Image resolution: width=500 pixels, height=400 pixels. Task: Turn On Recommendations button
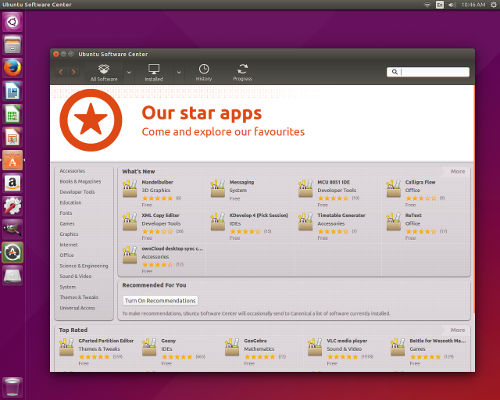[x=160, y=301]
